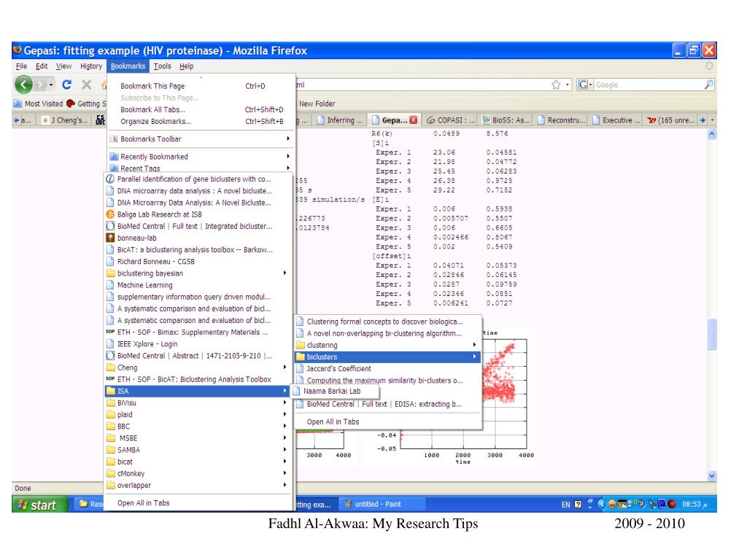Open the Tools menu

click(x=162, y=66)
